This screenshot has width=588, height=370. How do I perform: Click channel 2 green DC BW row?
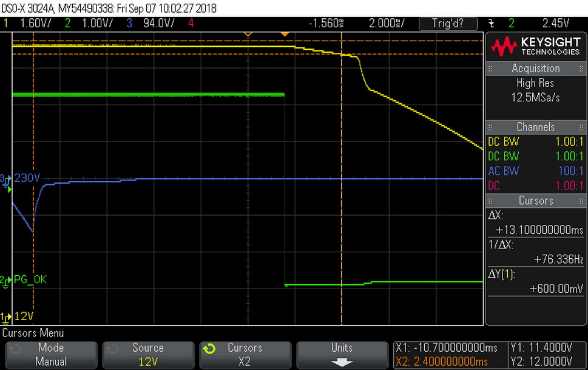pos(535,156)
